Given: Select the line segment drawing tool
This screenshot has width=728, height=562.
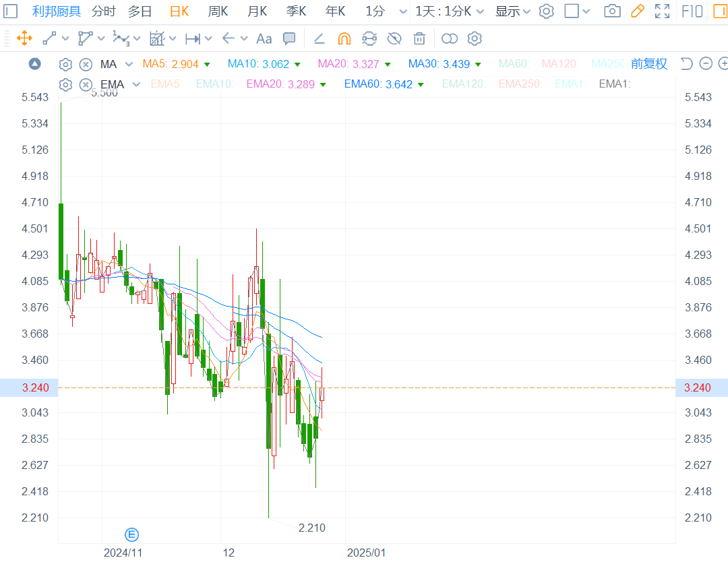Looking at the screenshot, I should click(x=49, y=38).
